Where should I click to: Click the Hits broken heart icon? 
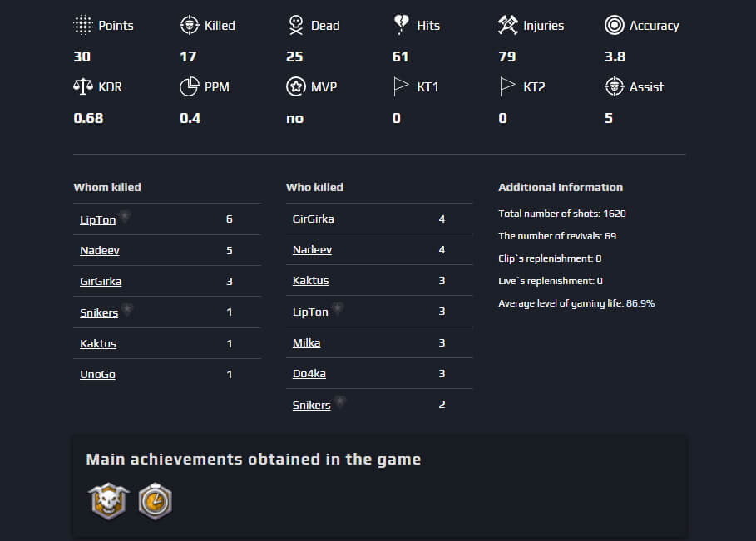coord(401,25)
